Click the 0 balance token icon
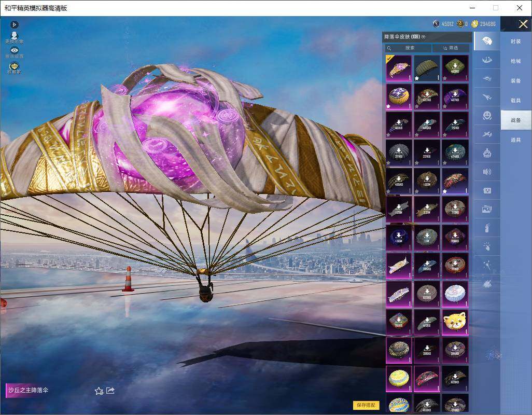Viewport: 532px width, 415px height. [460, 24]
